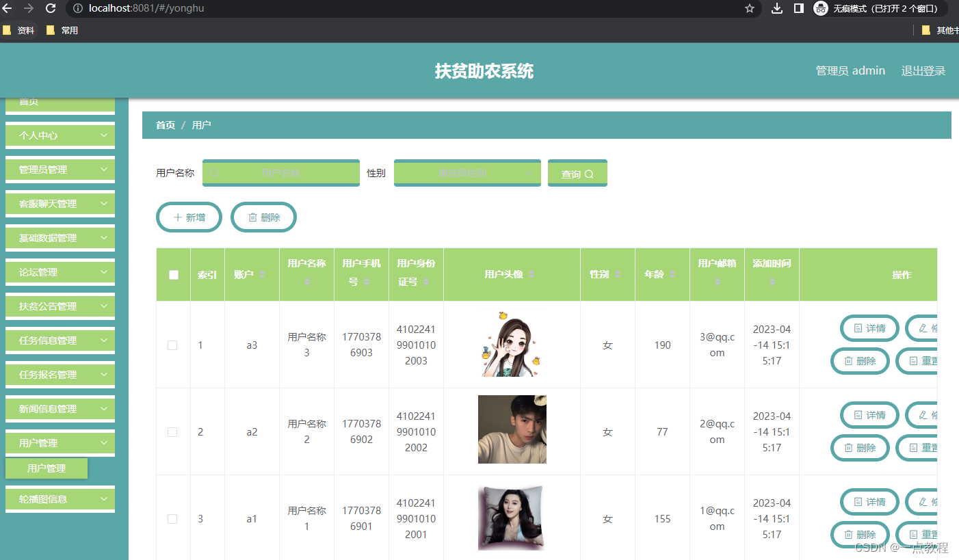The width and height of the screenshot is (959, 560).
Task: Click 删除 for the a2 user row
Action: pos(860,447)
